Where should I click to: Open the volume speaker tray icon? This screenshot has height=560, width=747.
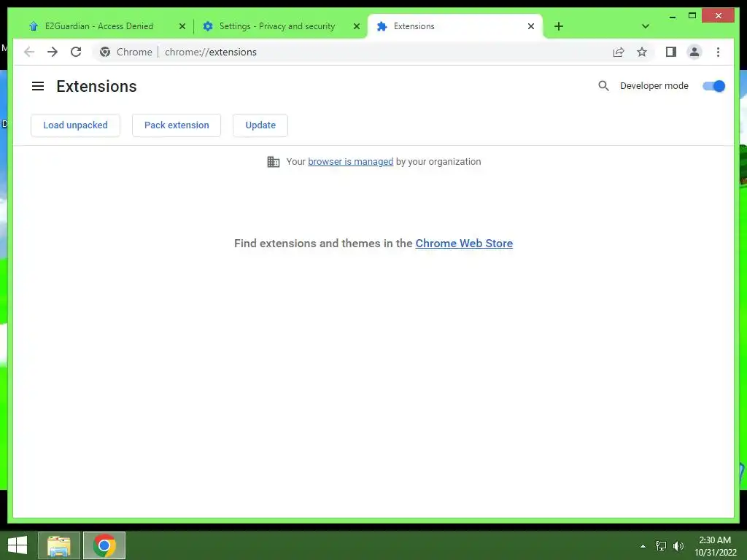point(678,546)
